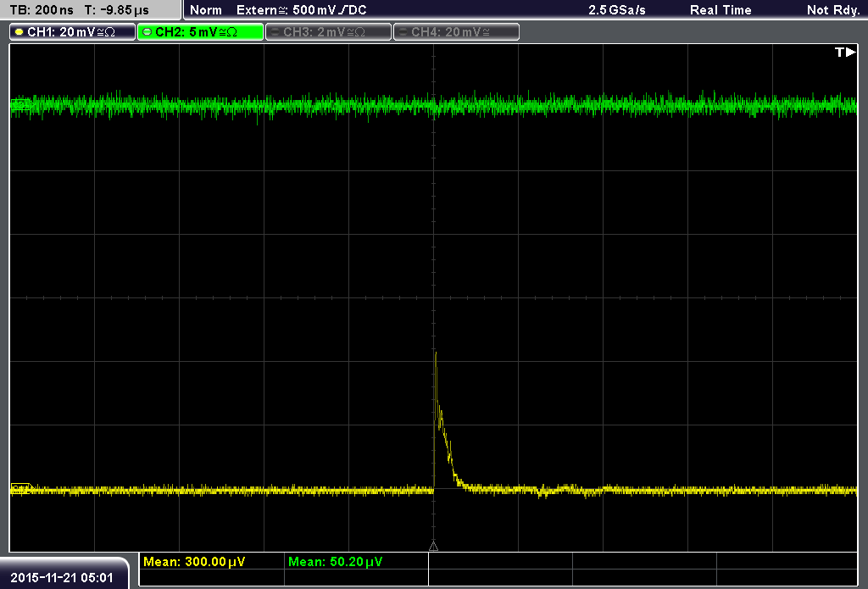Click the T: -9.85 µs trigger position readout
This screenshot has height=589, width=868.
pyautogui.click(x=117, y=10)
